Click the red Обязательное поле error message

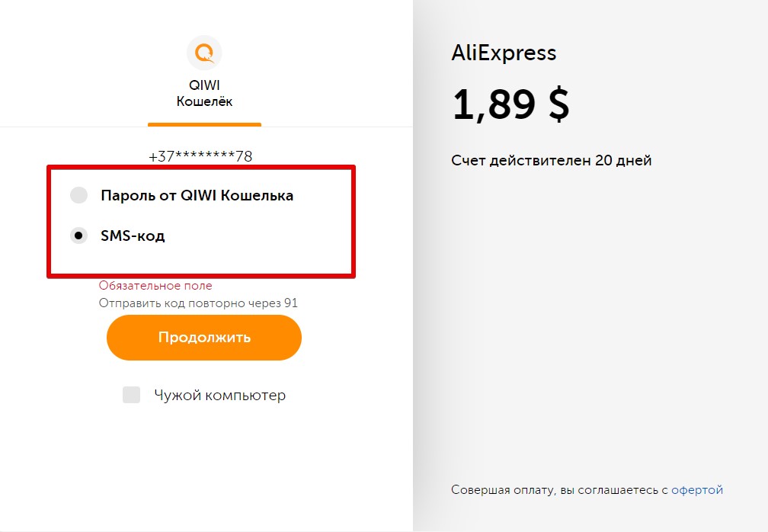(x=155, y=286)
